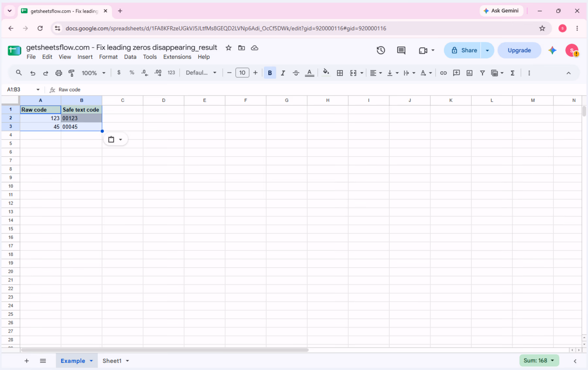
Task: Click the insert comment icon in toolbar
Action: 456,73
